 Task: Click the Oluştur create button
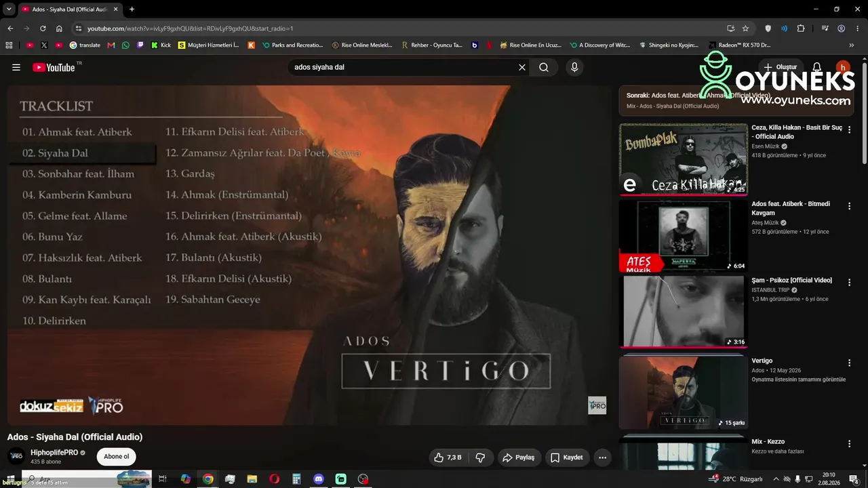[x=781, y=67]
